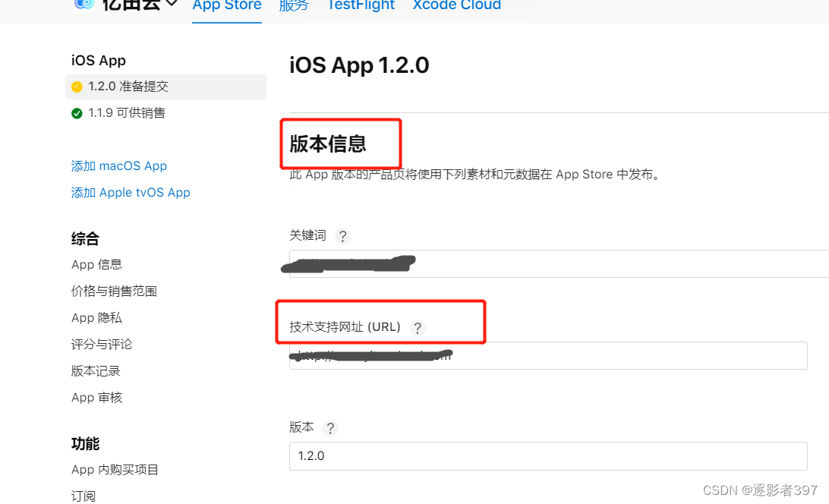This screenshot has width=829, height=504.
Task: Click the 综合 section header
Action: [85, 238]
